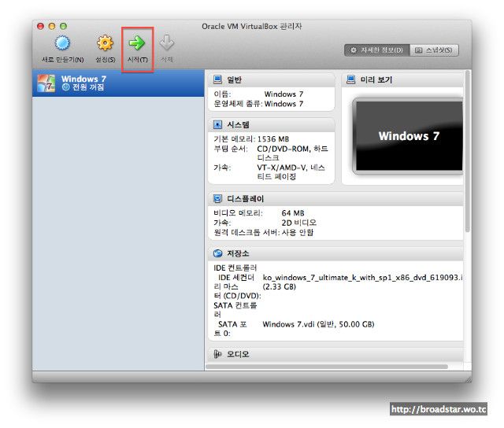
Task: Click the yellow minimize window button
Action: tap(52, 26)
